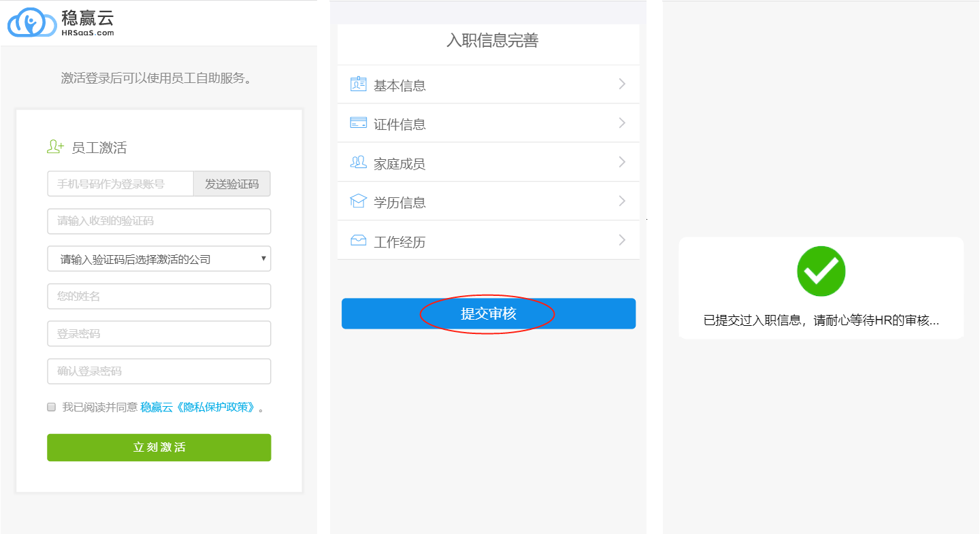The image size is (980, 534).
Task: Tick the privacy policy agreement checkbox
Action: click(x=51, y=407)
